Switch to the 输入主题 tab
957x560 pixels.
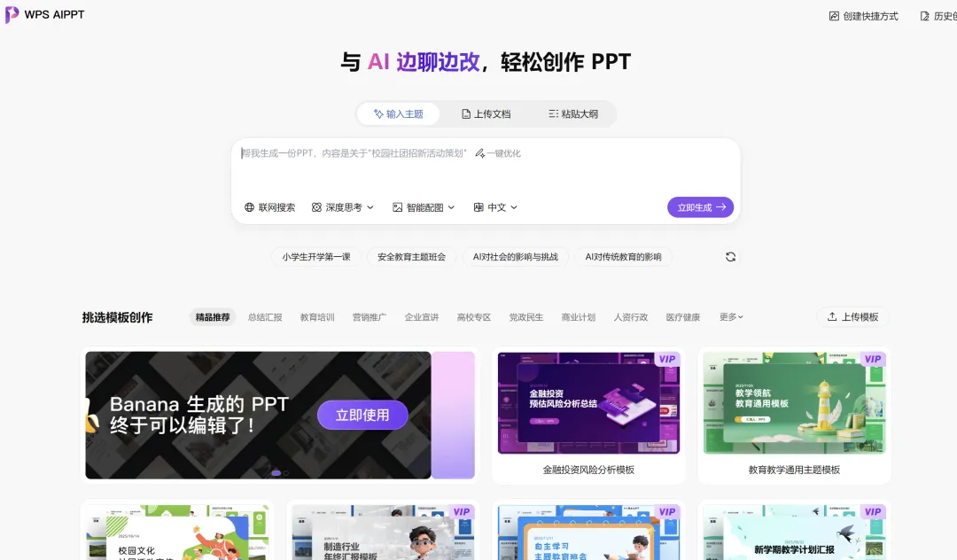pyautogui.click(x=399, y=114)
